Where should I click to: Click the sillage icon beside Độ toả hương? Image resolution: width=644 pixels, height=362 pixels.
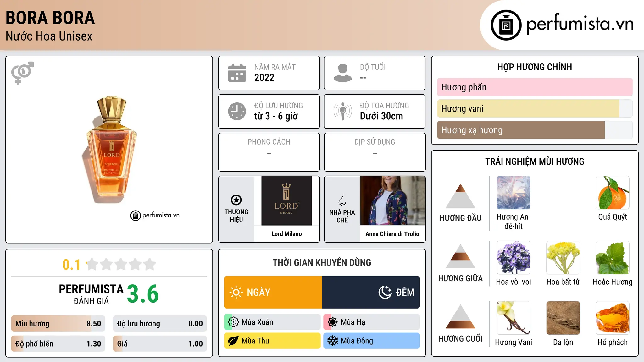click(x=343, y=111)
